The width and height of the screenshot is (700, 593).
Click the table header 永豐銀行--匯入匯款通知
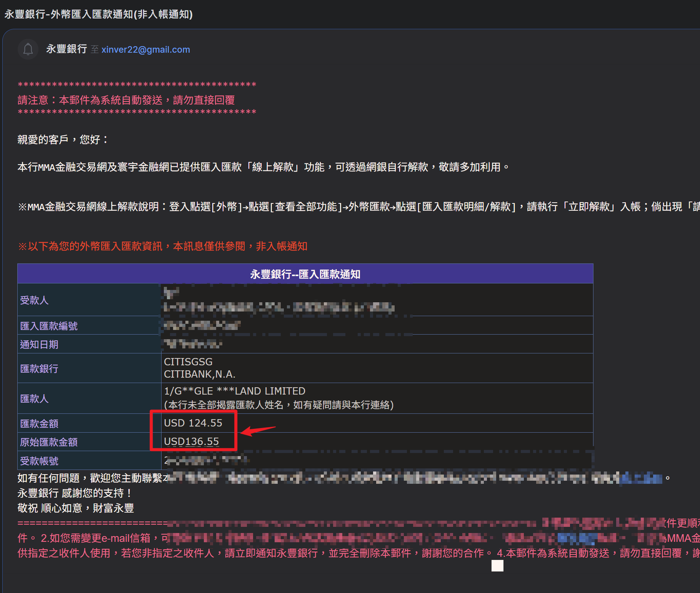pos(305,274)
